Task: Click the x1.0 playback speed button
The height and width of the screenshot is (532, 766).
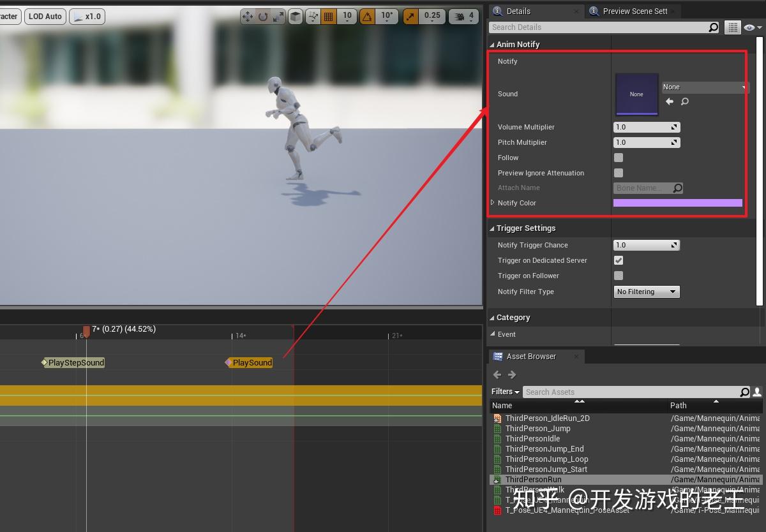Action: point(87,16)
